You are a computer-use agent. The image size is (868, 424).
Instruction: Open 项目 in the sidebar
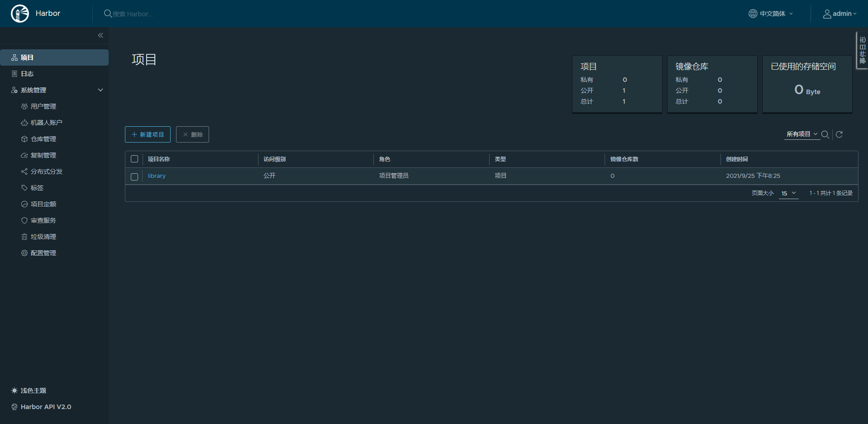(x=54, y=57)
